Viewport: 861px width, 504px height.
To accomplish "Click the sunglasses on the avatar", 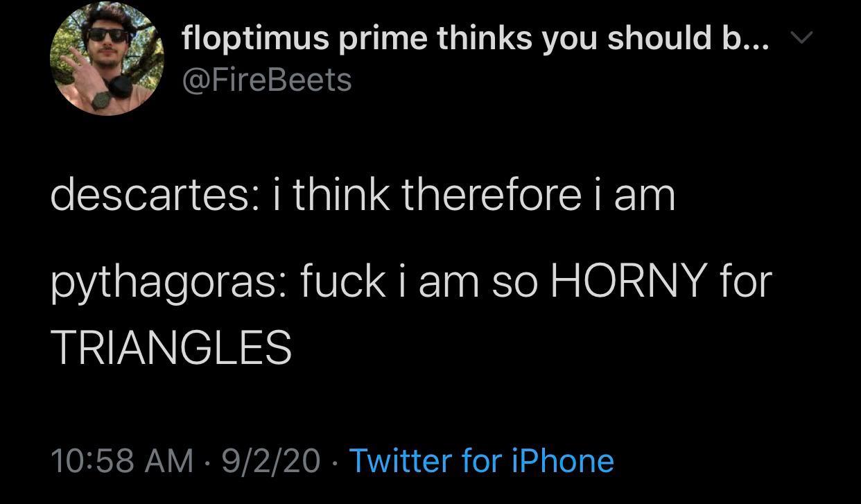I will point(106,34).
